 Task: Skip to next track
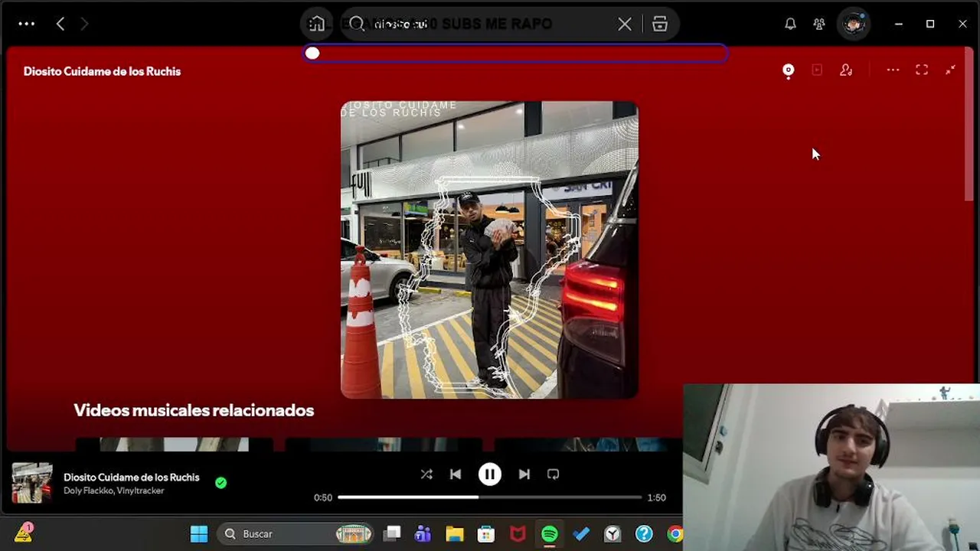[524, 474]
